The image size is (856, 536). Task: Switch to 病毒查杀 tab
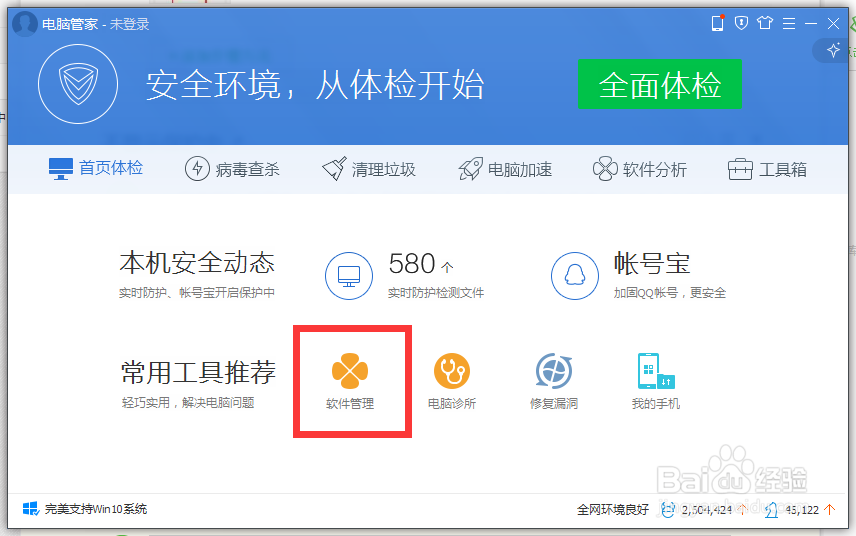[233, 169]
